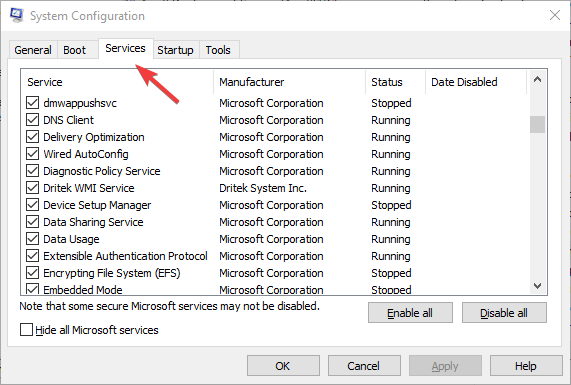Click the scrollbar down arrow
This screenshot has height=385, width=571.
pyautogui.click(x=537, y=286)
